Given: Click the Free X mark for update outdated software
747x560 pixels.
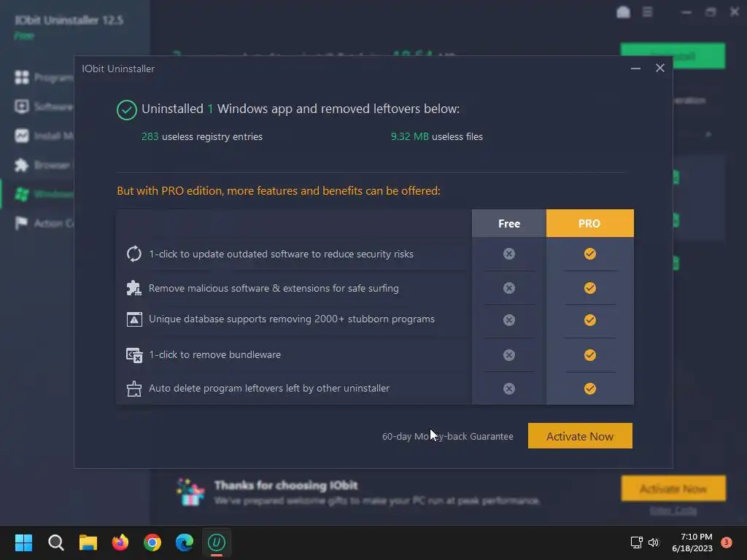Looking at the screenshot, I should click(508, 254).
